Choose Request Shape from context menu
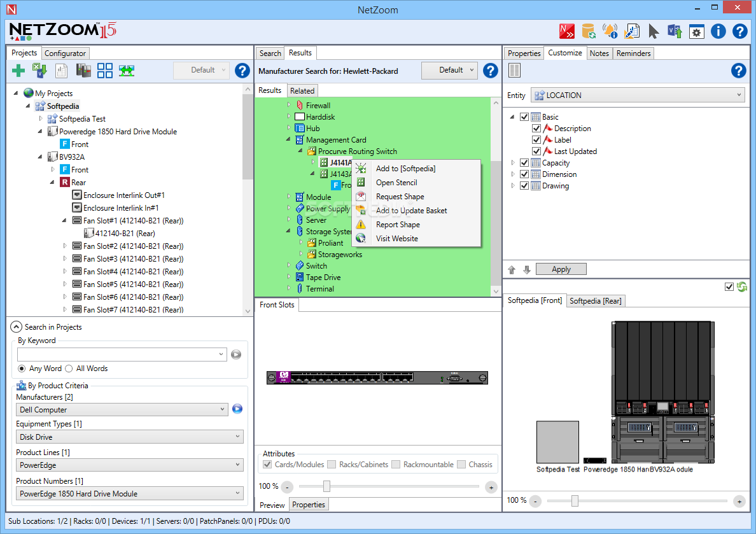The image size is (756, 534). [x=400, y=197]
